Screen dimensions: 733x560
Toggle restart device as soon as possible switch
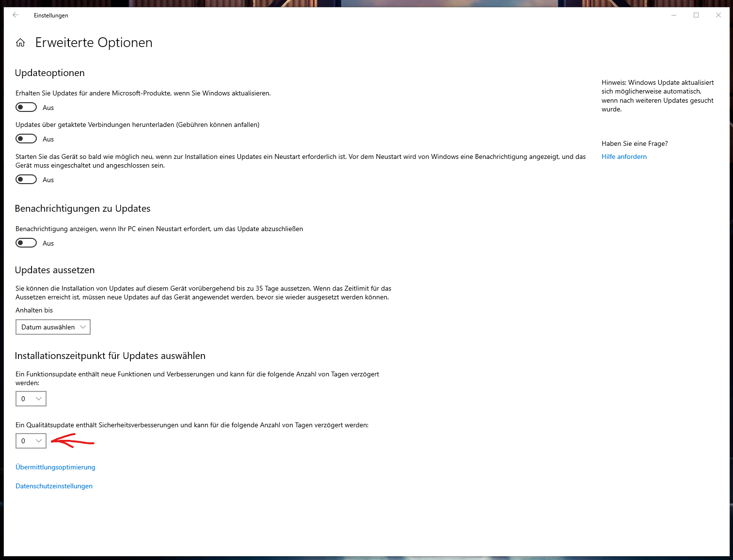pos(26,179)
